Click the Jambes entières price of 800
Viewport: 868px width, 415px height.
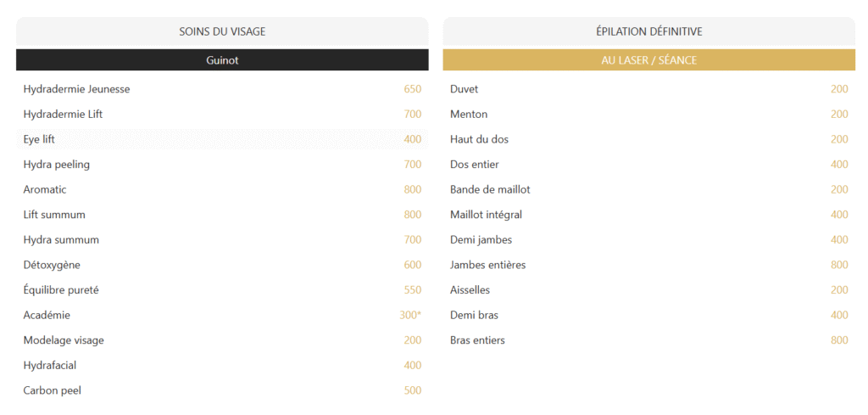(x=839, y=265)
